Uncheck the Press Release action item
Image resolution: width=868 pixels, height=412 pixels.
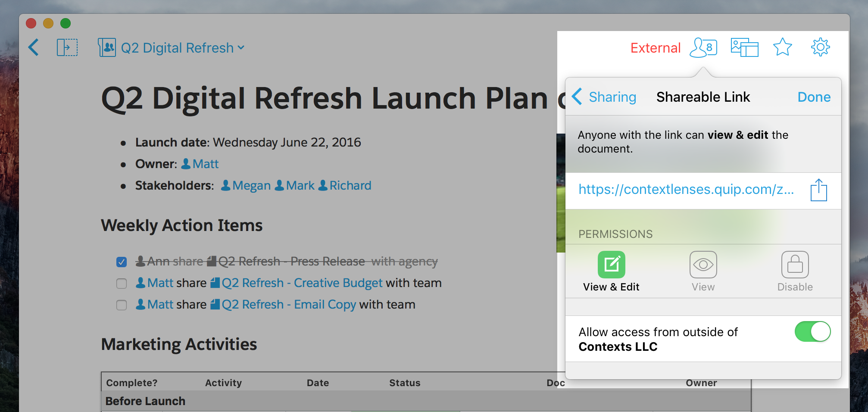122,262
